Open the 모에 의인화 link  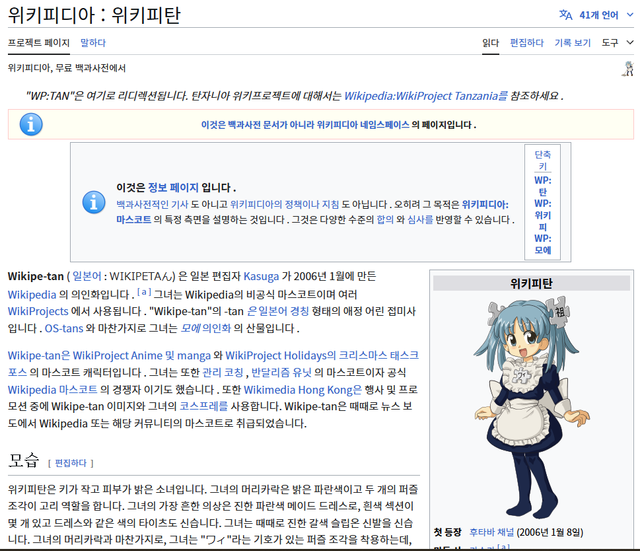tap(206, 328)
